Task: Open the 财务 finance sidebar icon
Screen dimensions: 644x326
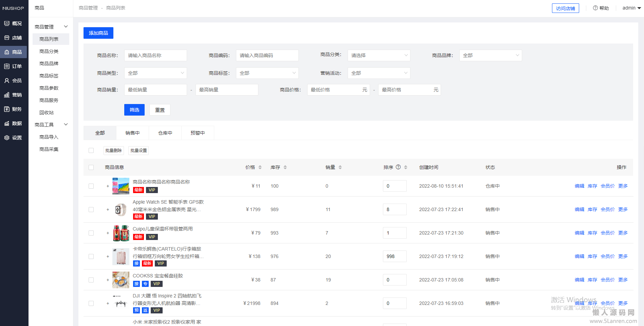Action: tap(7, 109)
